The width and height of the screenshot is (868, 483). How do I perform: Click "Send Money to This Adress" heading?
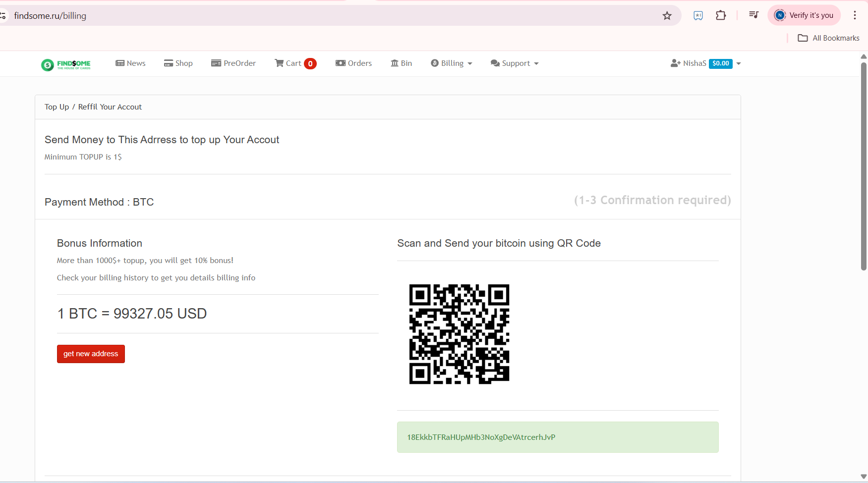click(x=162, y=140)
